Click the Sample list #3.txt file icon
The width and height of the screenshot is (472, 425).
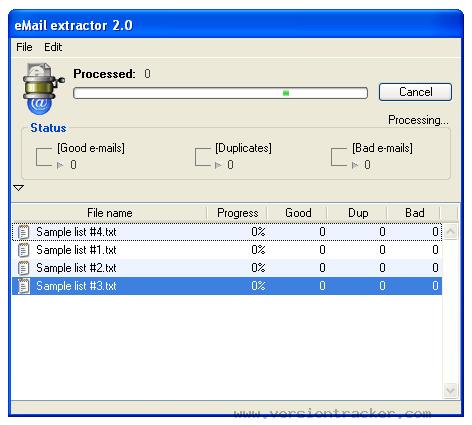pyautogui.click(x=23, y=286)
